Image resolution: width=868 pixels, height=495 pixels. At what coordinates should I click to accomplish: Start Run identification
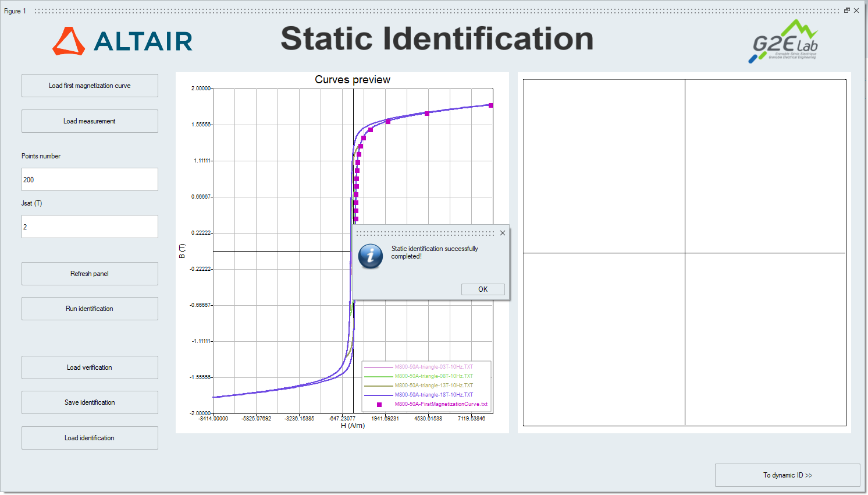[x=90, y=309]
